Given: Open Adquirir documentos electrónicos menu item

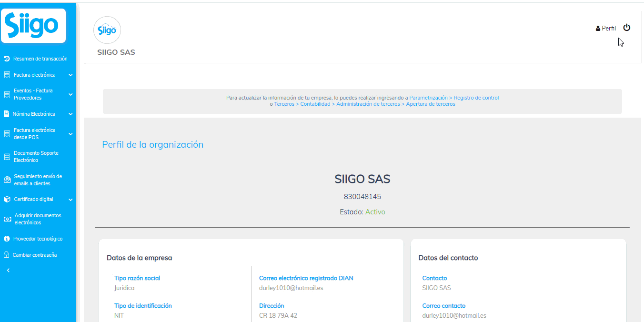Looking at the screenshot, I should coord(38,219).
